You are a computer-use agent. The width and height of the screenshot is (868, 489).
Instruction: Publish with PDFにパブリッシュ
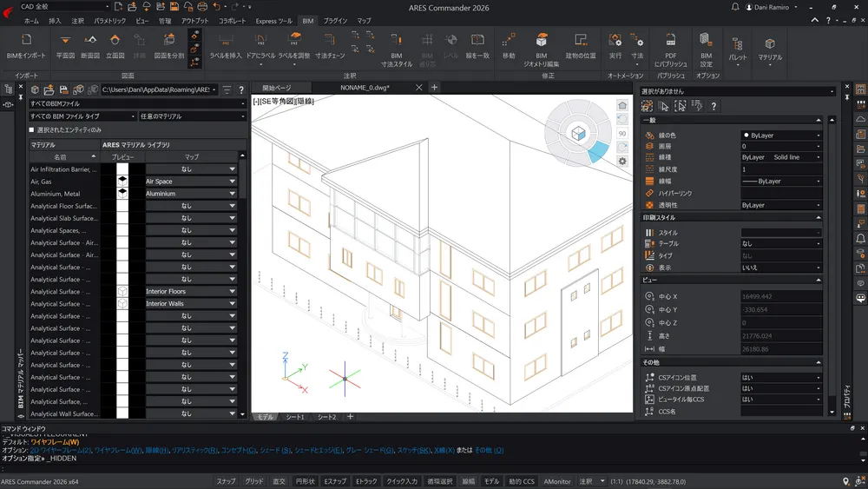(670, 50)
